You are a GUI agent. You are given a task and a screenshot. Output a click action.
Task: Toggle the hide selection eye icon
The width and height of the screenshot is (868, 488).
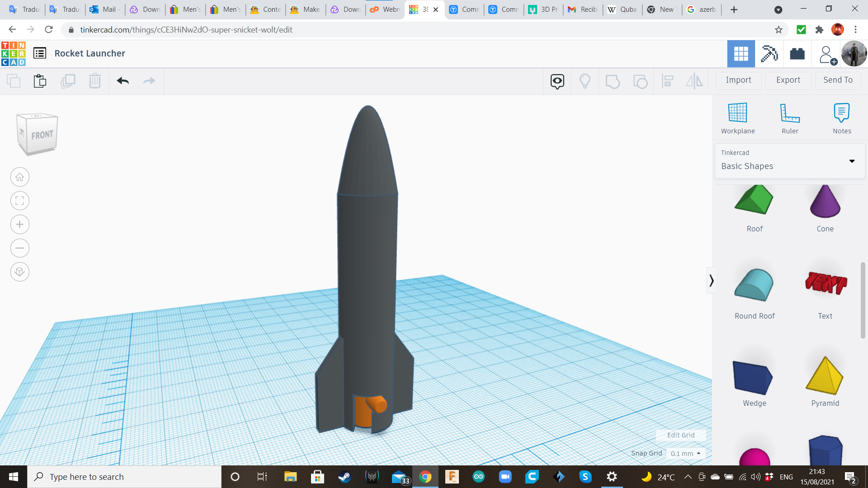(x=557, y=81)
